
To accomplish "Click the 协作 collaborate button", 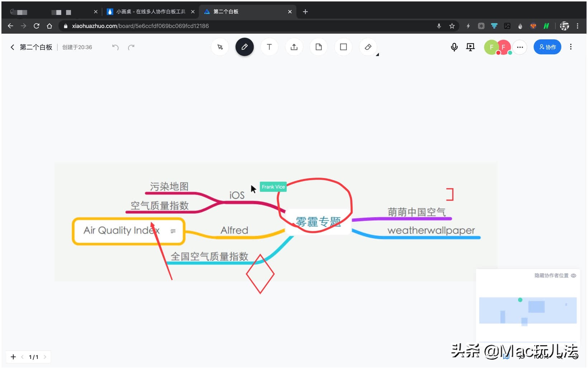I will (x=547, y=47).
